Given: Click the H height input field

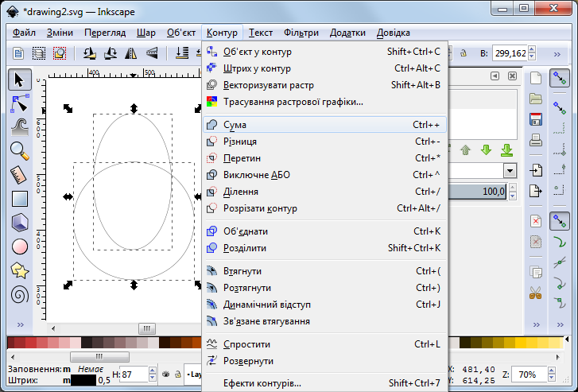Looking at the screenshot, I should [x=130, y=374].
